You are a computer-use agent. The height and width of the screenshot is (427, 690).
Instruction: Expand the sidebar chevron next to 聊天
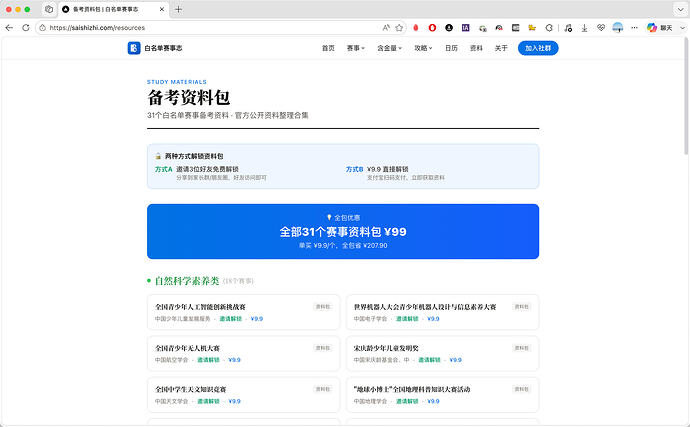tap(683, 28)
